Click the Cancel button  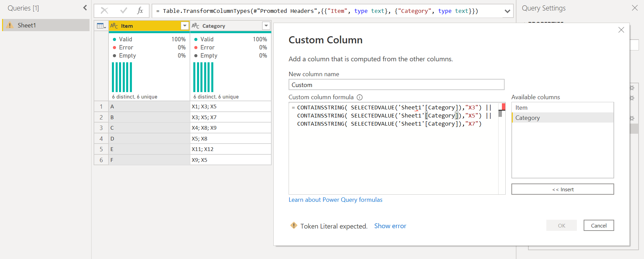[x=599, y=225]
